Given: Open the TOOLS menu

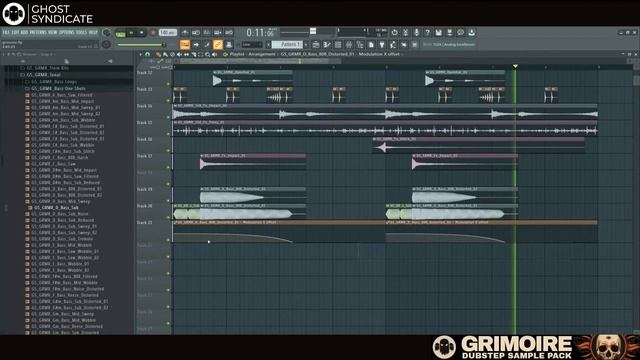Looking at the screenshot, I should pos(81,32).
